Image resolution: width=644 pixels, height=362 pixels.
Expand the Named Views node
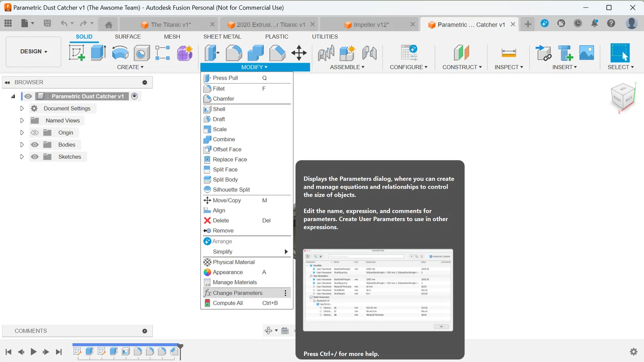[22, 120]
